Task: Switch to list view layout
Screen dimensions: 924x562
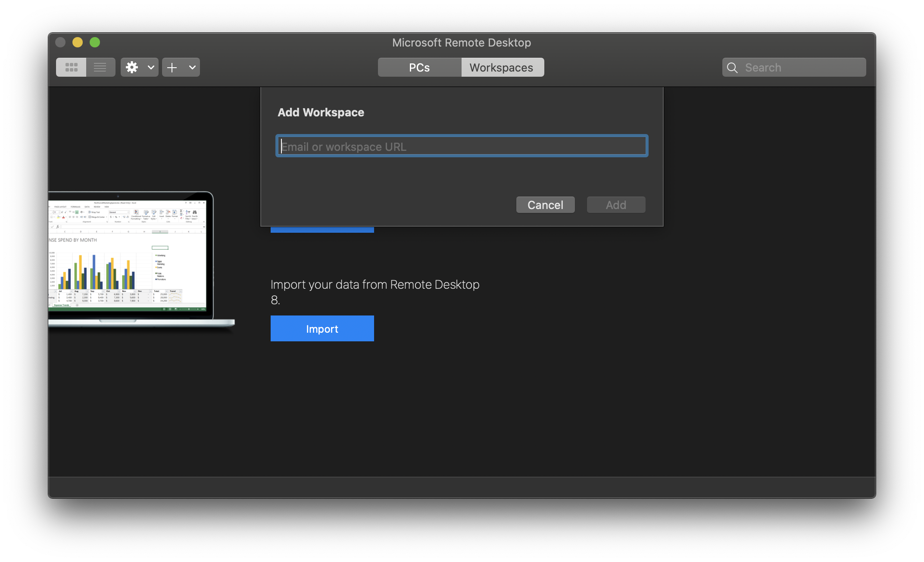Action: click(100, 67)
